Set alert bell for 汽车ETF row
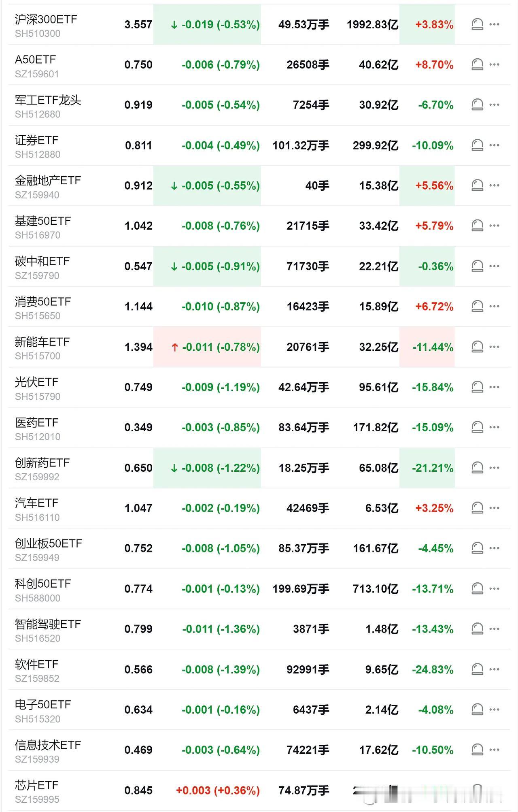This screenshot has width=518, height=812. click(478, 508)
